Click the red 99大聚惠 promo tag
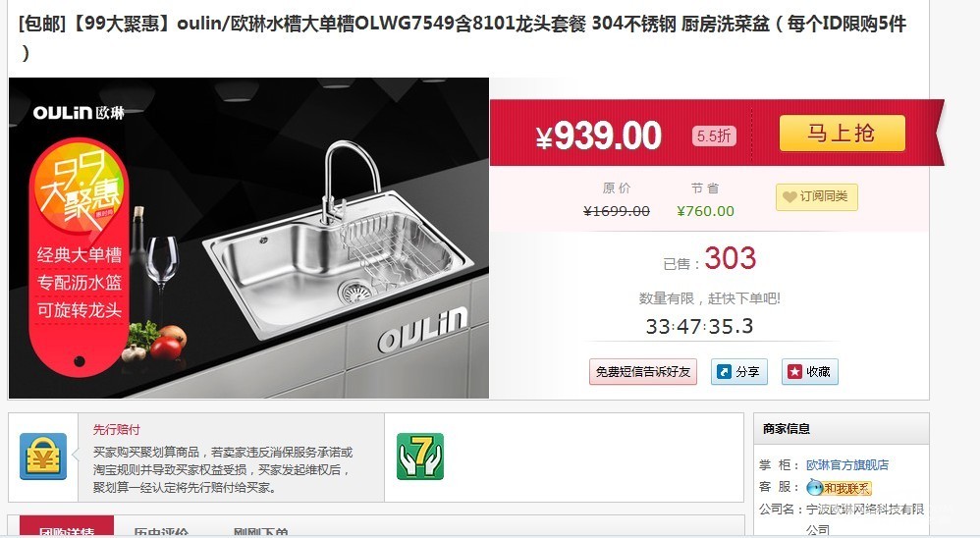This screenshot has height=538, width=980. [x=79, y=256]
